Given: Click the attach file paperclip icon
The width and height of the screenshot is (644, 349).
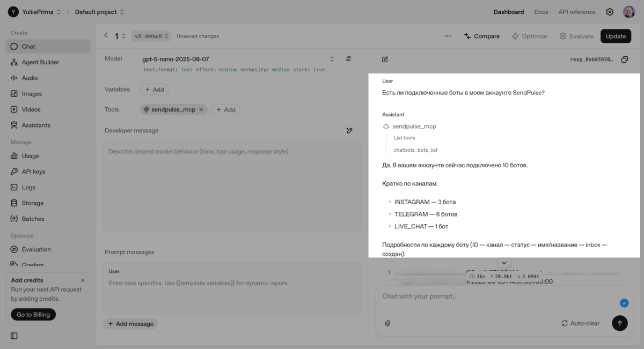Looking at the screenshot, I should (387, 323).
